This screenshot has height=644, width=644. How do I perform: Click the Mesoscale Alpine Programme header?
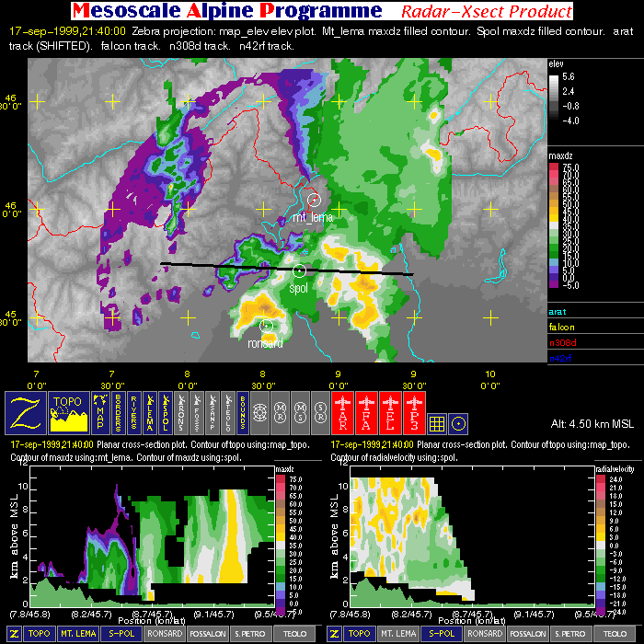(x=227, y=11)
